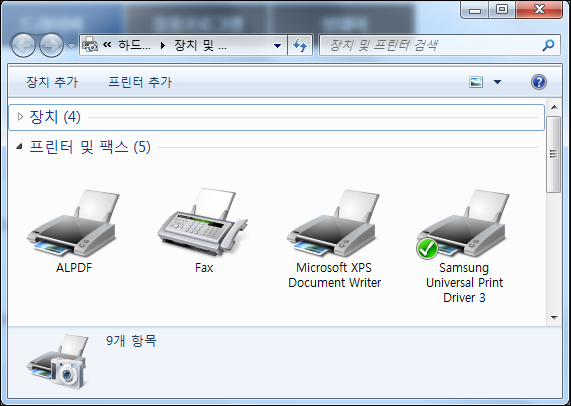Restore down the window
571x406 pixels.
tap(502, 10)
